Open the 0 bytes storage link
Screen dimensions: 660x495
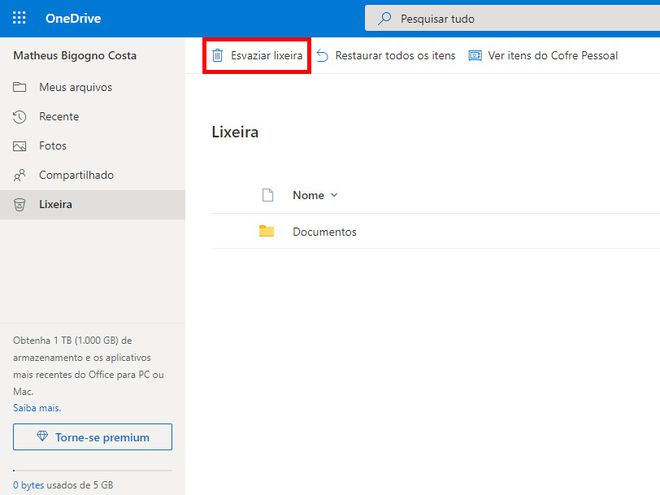click(28, 485)
